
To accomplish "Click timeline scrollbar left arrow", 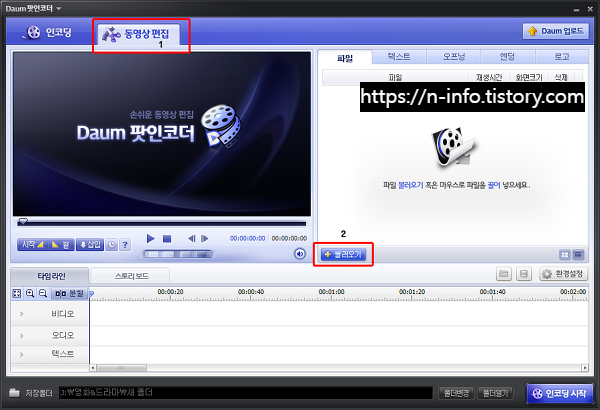I will click(93, 368).
